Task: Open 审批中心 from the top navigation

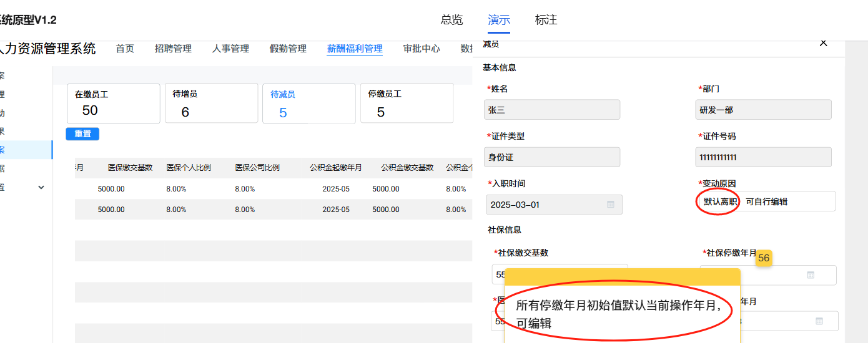Action: 422,49
